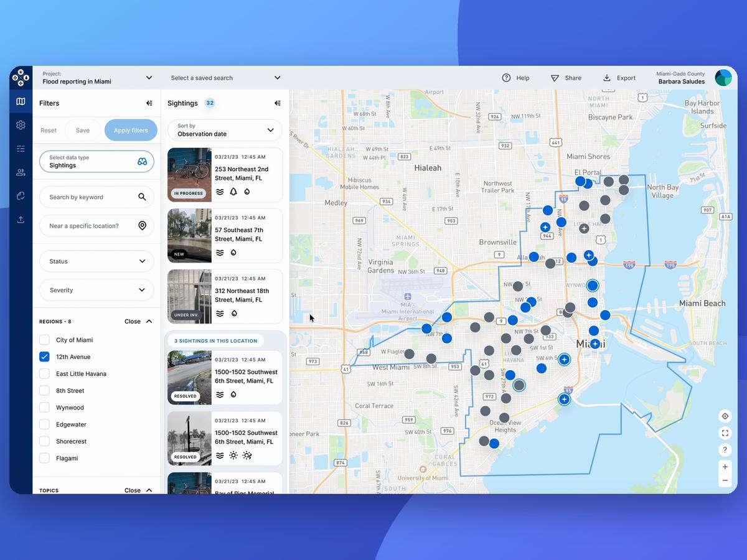This screenshot has height=560, width=747.
Task: Click the binoculars icon in data type
Action: point(142,161)
